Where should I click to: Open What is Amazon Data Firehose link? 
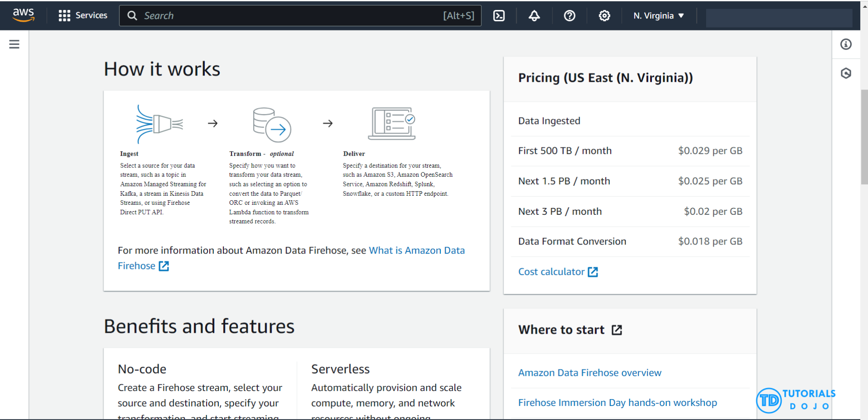point(417,250)
